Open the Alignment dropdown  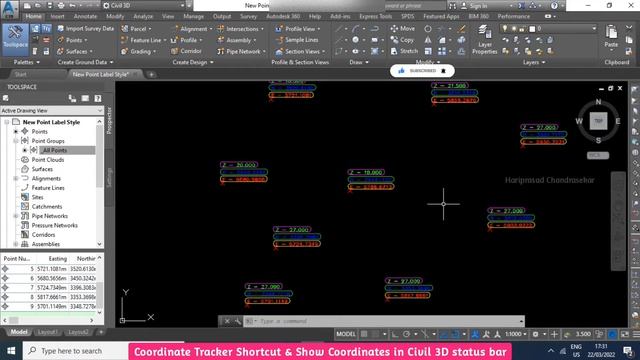(192, 29)
